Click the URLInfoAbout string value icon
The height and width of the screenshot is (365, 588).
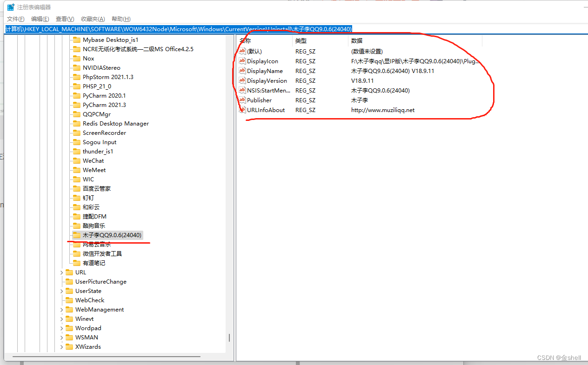(x=242, y=110)
